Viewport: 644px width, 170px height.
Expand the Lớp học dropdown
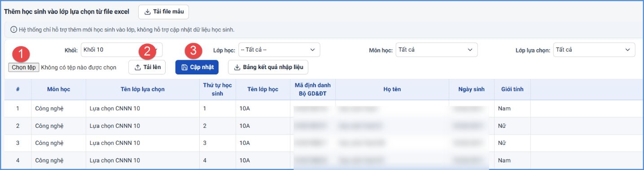pos(279,50)
